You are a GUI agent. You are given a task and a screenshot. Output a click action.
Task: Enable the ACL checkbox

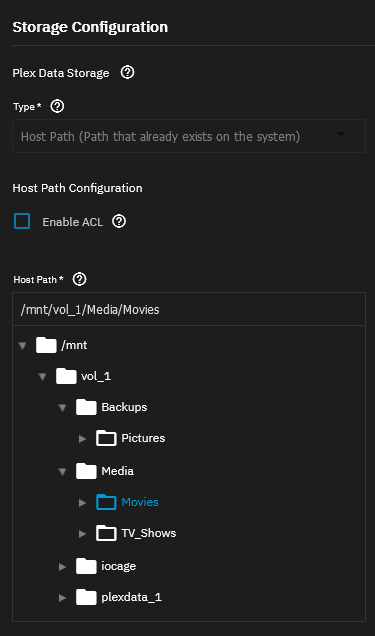[22, 221]
